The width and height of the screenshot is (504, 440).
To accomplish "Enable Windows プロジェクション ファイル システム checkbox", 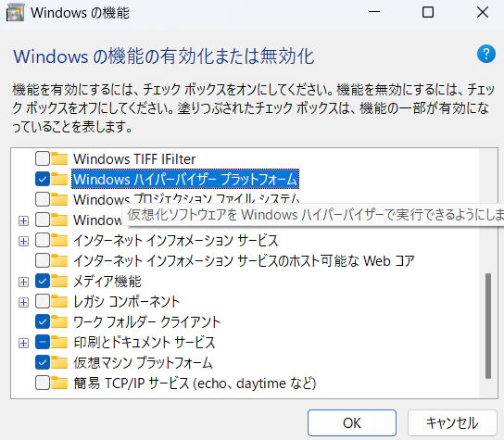I will [43, 199].
